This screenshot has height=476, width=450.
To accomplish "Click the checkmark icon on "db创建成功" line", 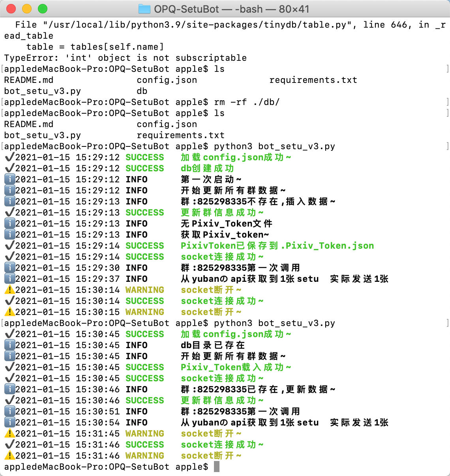I will coord(9,168).
